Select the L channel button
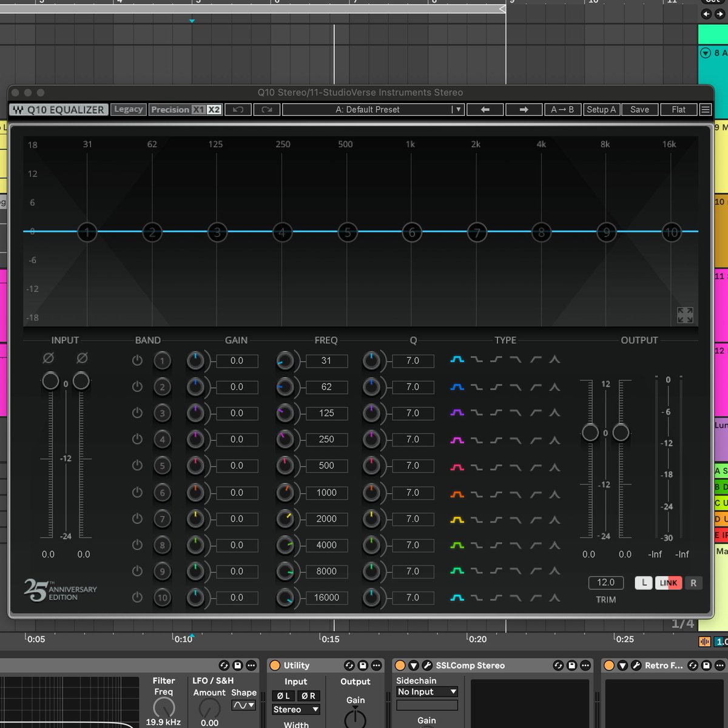Viewport: 728px width, 728px height. click(x=644, y=583)
